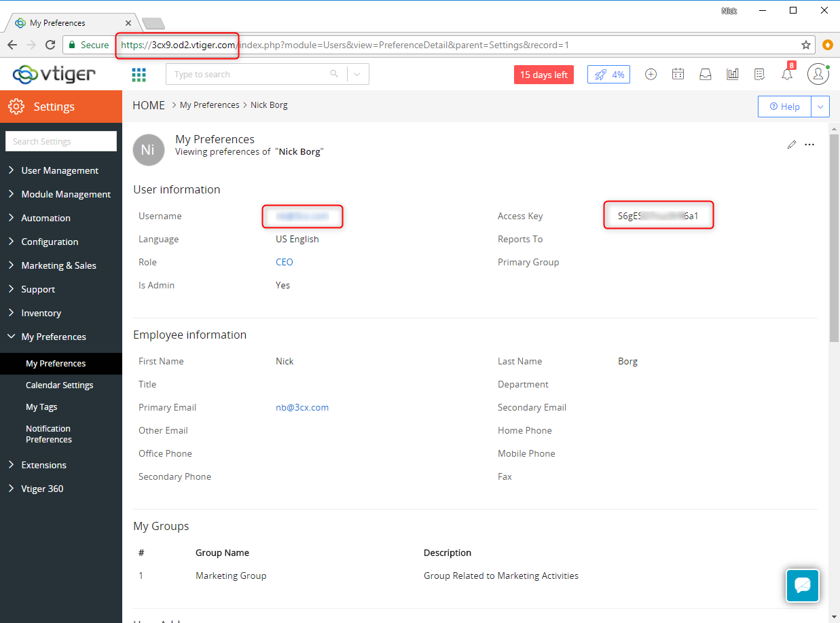Viewport: 840px width, 623px height.
Task: Open the user profile avatar icon
Action: coord(818,75)
